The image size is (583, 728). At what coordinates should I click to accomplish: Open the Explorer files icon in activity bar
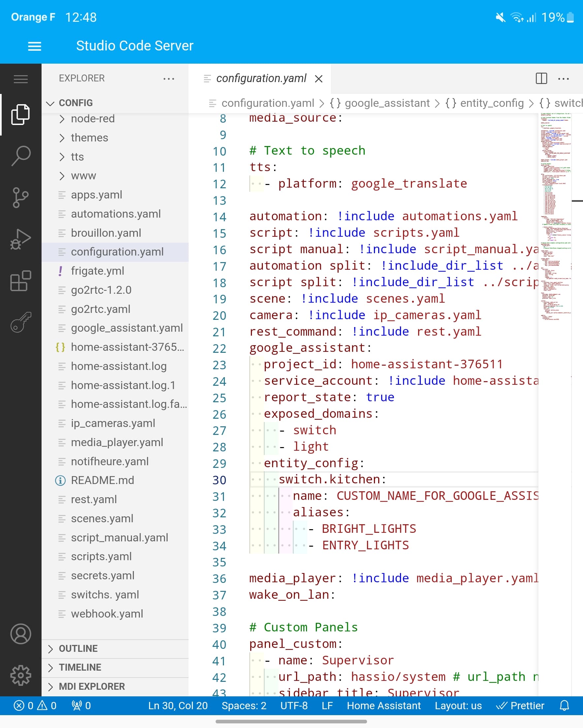coord(20,115)
